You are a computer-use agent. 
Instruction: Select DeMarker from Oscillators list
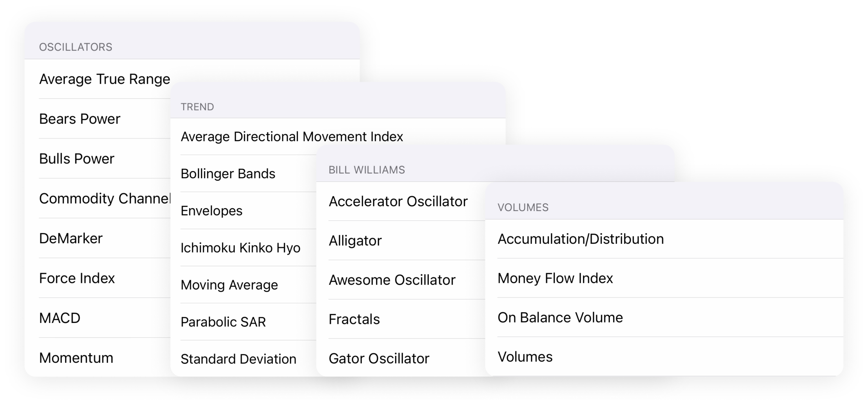coord(71,238)
